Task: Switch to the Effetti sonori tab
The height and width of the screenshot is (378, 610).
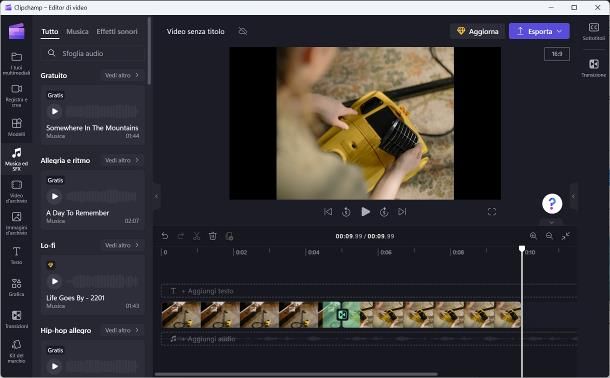Action: coord(117,32)
